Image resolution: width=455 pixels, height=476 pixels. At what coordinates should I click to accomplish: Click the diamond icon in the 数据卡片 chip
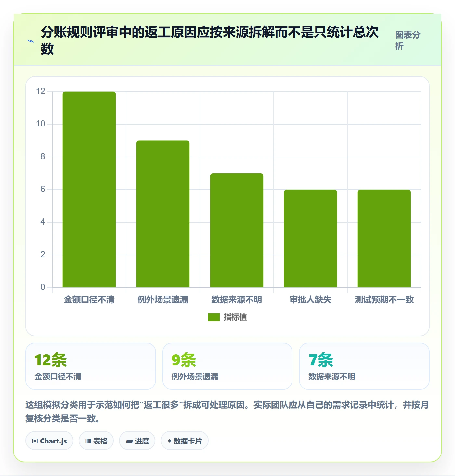[x=169, y=441]
